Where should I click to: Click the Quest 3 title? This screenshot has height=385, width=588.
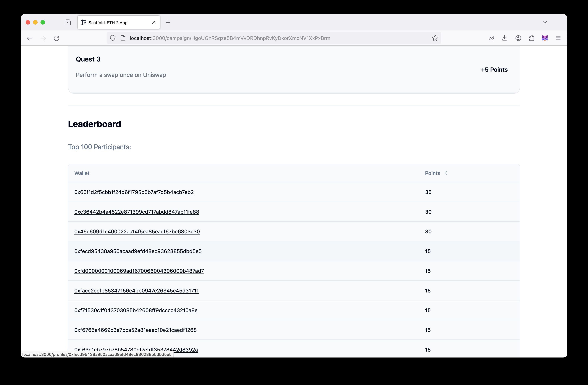pyautogui.click(x=88, y=59)
